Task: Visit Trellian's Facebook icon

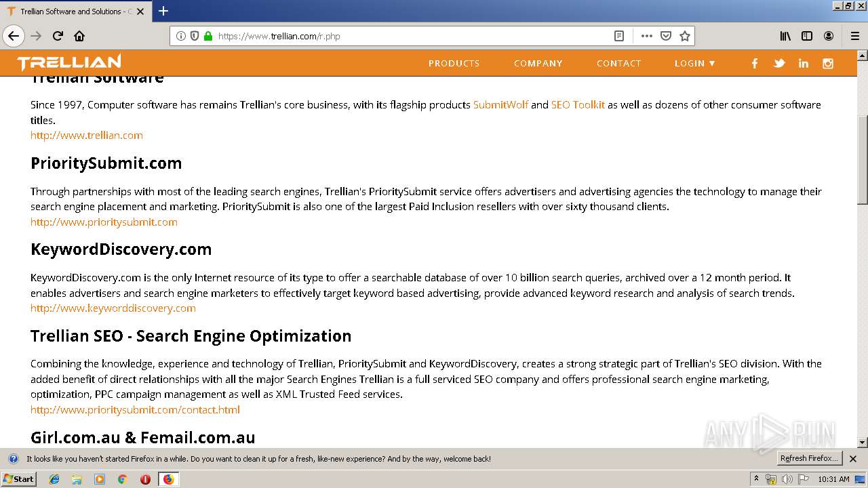Action: pos(755,63)
